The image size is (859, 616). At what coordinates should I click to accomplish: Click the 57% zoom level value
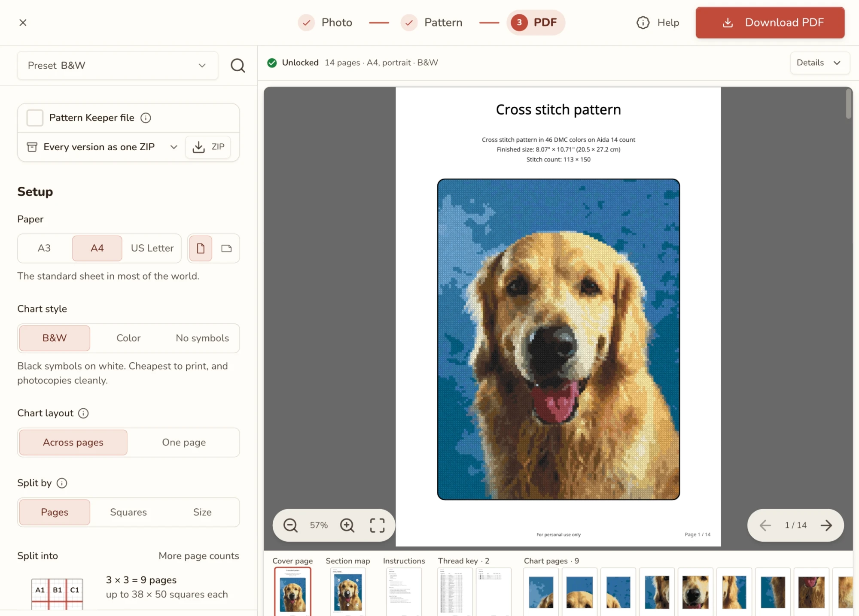coord(319,525)
